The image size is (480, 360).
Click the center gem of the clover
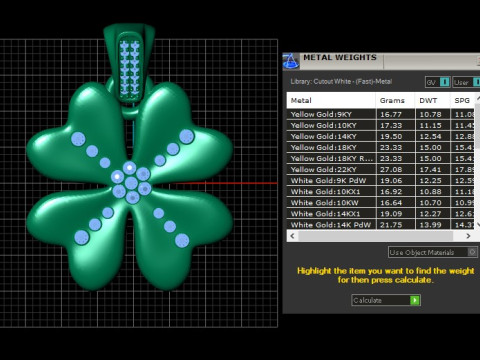(x=131, y=183)
